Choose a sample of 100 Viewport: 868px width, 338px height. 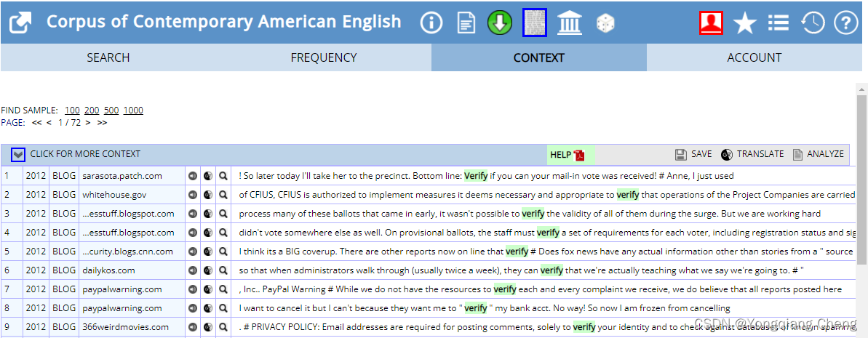point(72,110)
